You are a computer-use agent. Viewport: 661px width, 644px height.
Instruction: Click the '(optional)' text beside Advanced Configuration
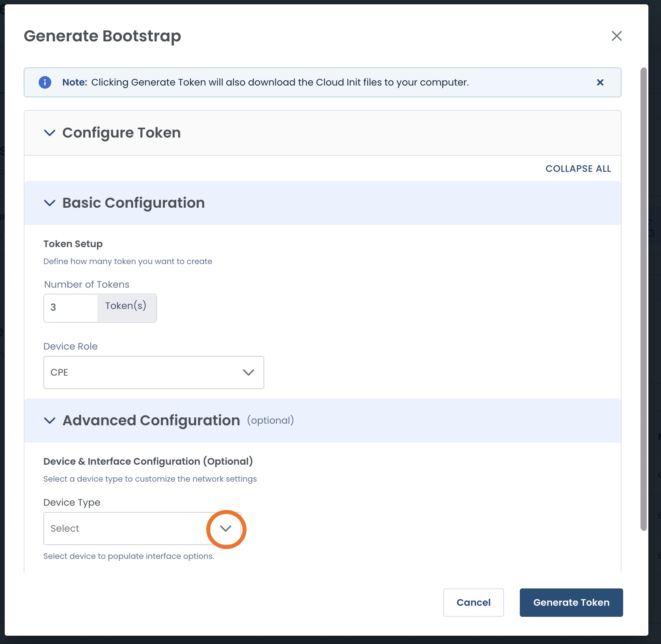pyautogui.click(x=271, y=421)
